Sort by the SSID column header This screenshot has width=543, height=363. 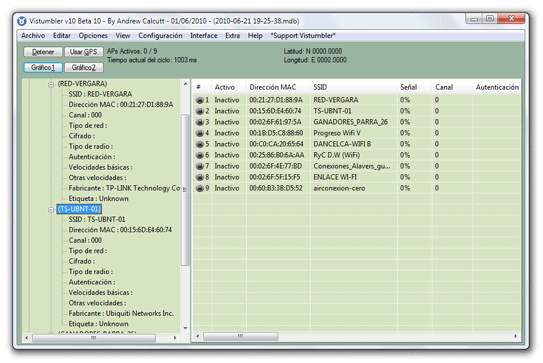coord(354,87)
